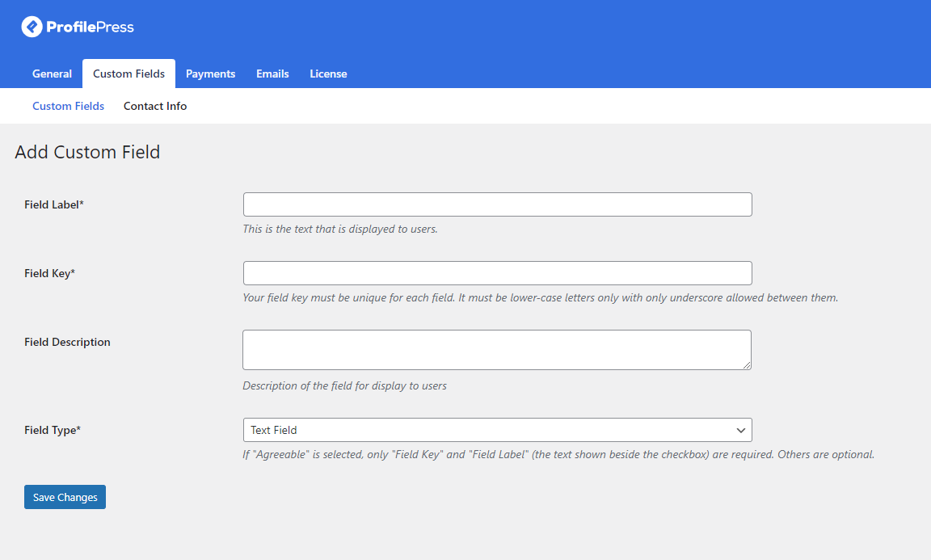Viewport: 931px width, 560px height.
Task: Click 'This is the text that is displayed' hint
Action: tap(340, 229)
